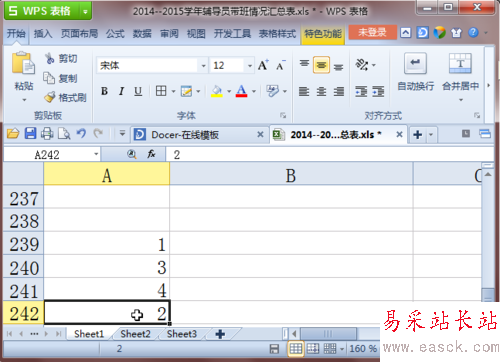This screenshot has width=500, height=362.
Task: Open the font size dropdown showing 12
Action: (250, 65)
